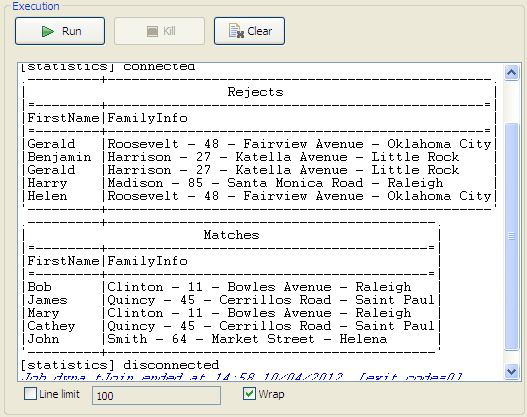Image resolution: width=527 pixels, height=417 pixels.
Task: Click the green Run play icon
Action: pyautogui.click(x=47, y=31)
